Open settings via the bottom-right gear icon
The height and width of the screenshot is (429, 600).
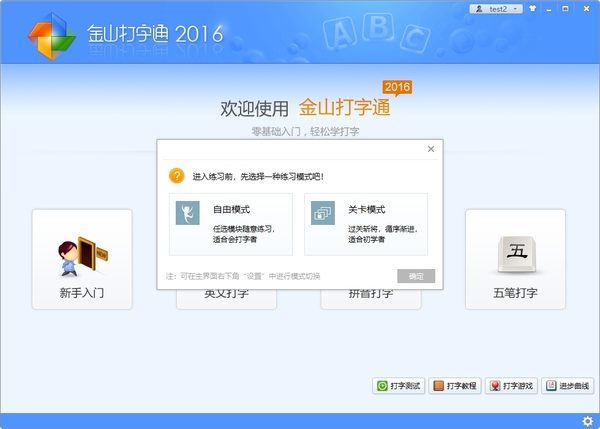coord(587,421)
